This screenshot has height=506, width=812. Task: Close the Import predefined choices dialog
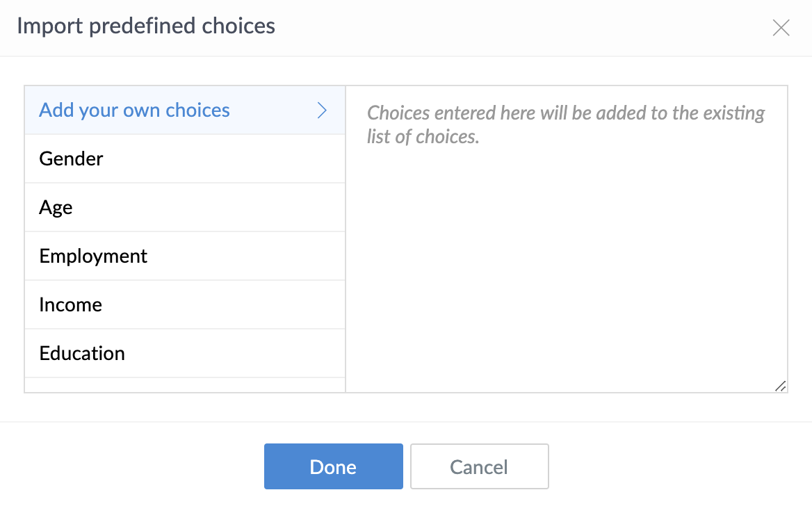click(x=781, y=28)
